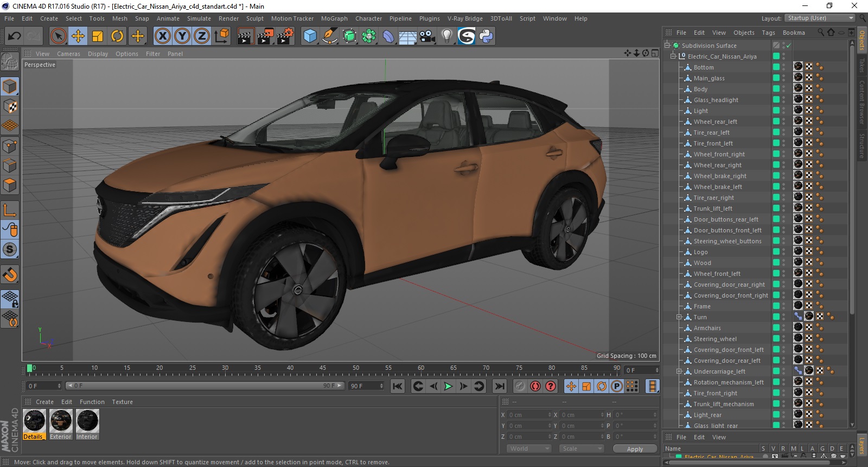Open the Content Browser side tab
Screen dimensions: 868x467
861,102
